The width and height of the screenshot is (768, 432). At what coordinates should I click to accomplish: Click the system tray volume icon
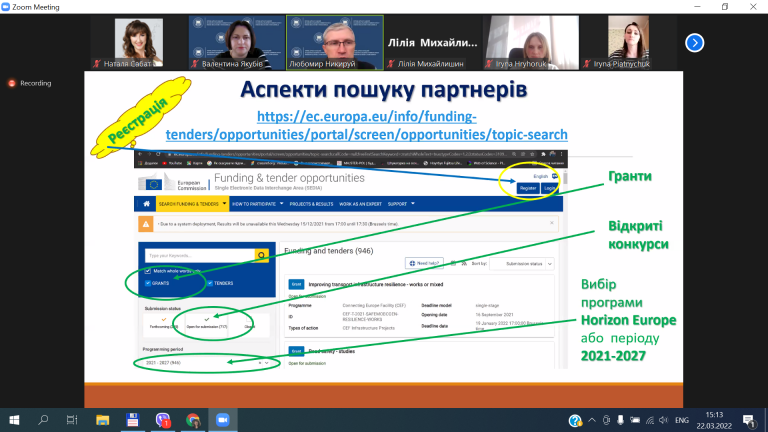tap(664, 420)
